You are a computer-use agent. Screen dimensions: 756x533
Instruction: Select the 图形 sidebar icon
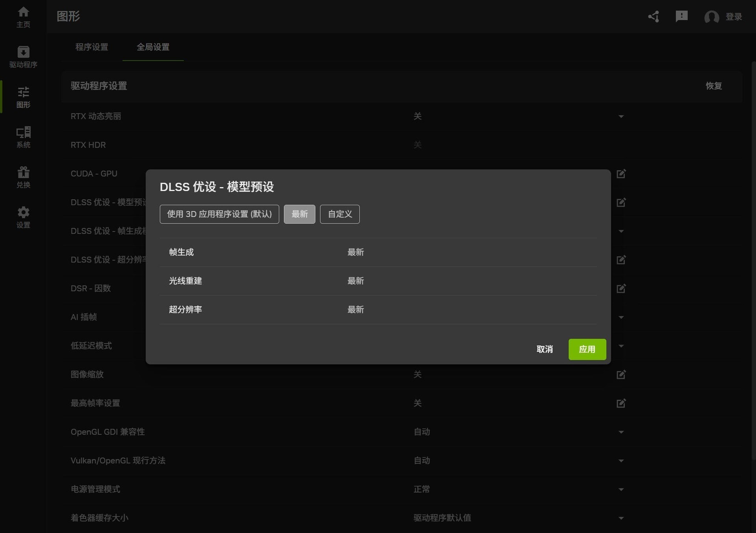tap(23, 97)
